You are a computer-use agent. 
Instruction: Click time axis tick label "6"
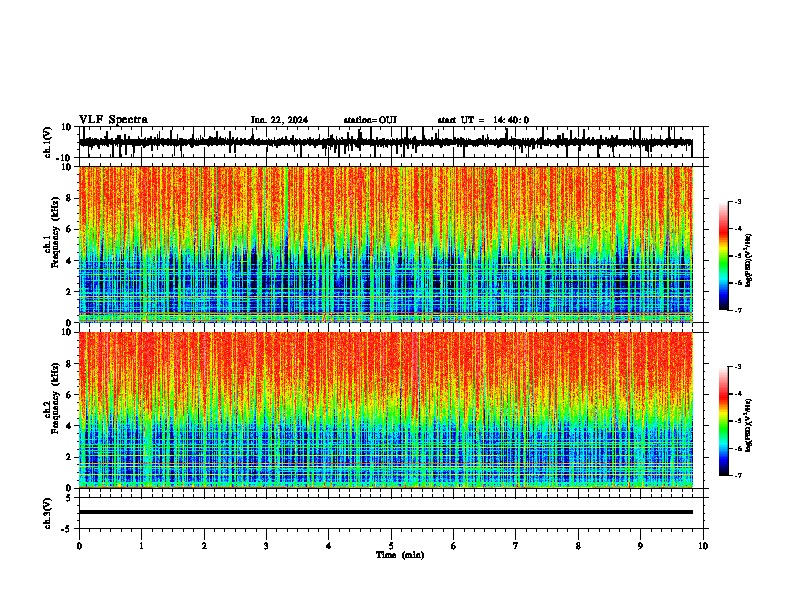coord(454,546)
